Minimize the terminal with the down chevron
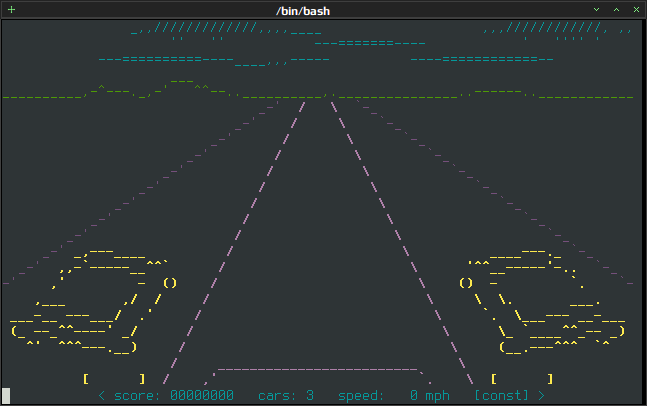647x406 pixels. click(596, 9)
